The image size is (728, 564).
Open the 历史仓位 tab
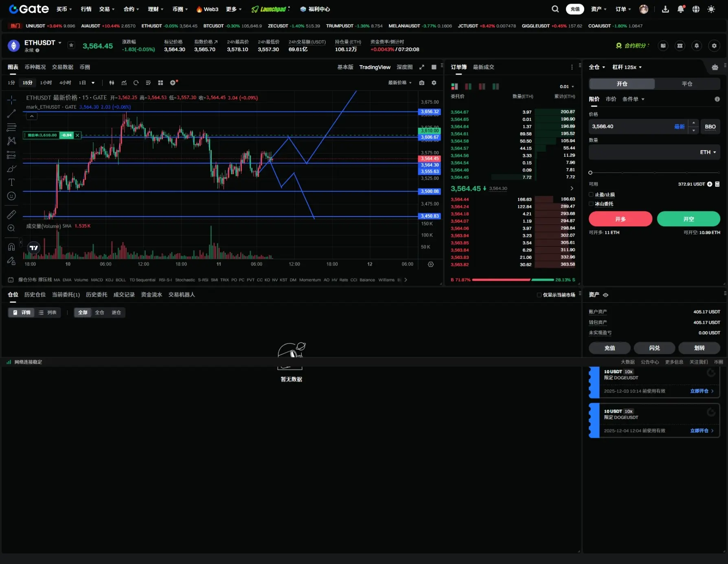[35, 295]
